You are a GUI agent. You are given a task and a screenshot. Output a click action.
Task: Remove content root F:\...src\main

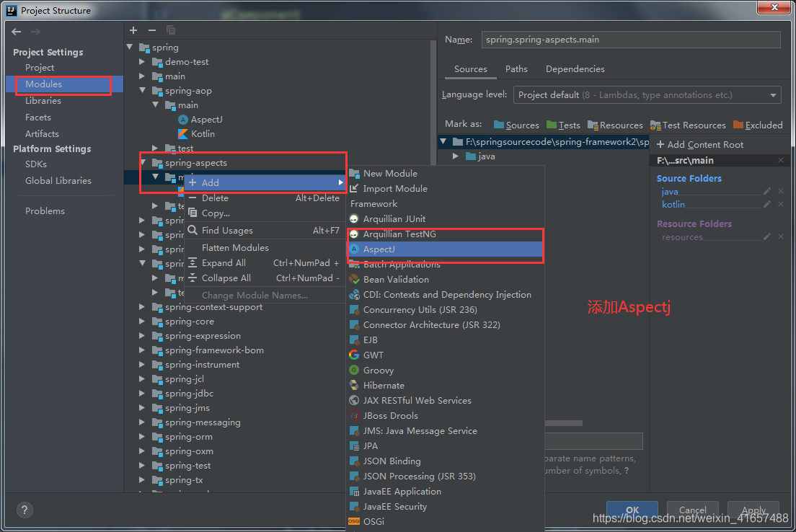click(x=781, y=161)
